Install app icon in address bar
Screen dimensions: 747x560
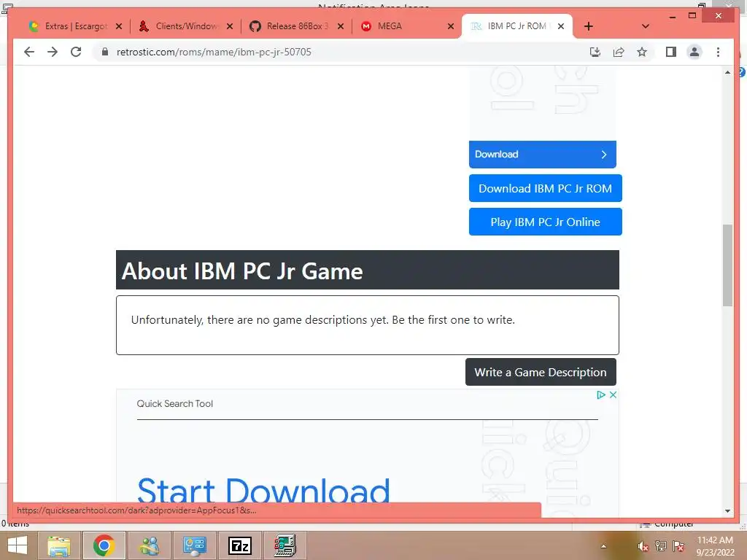coord(595,52)
